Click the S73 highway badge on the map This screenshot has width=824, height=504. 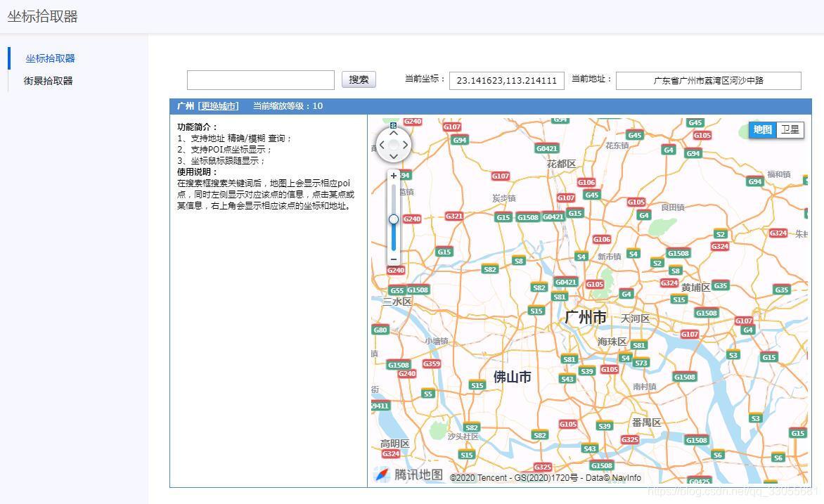(641, 363)
